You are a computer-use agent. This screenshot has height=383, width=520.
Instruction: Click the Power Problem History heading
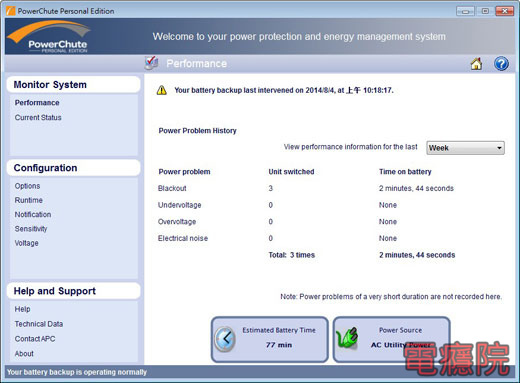[x=197, y=131]
